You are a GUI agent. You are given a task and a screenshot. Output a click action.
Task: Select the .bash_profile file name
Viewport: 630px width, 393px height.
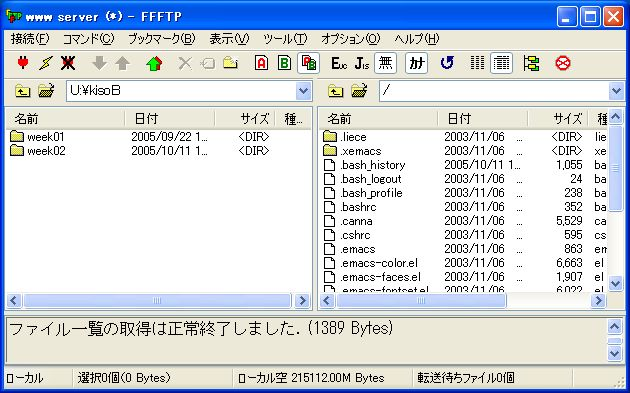[371, 193]
